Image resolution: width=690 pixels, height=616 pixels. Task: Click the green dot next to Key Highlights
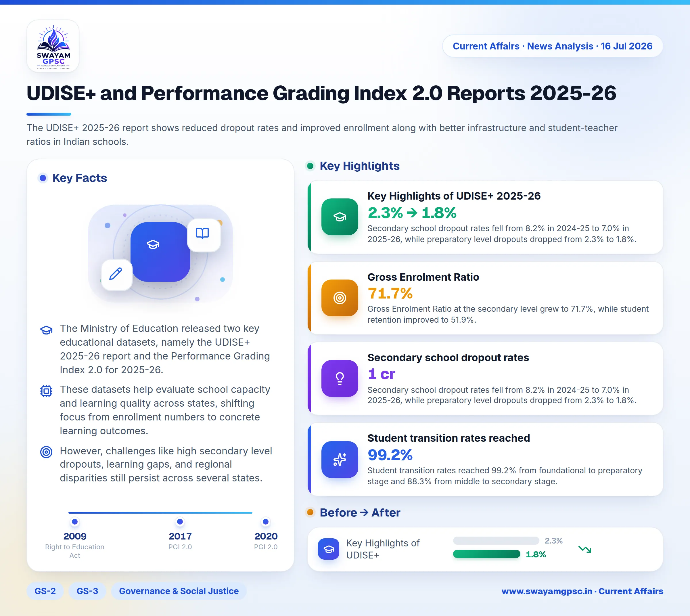(310, 166)
